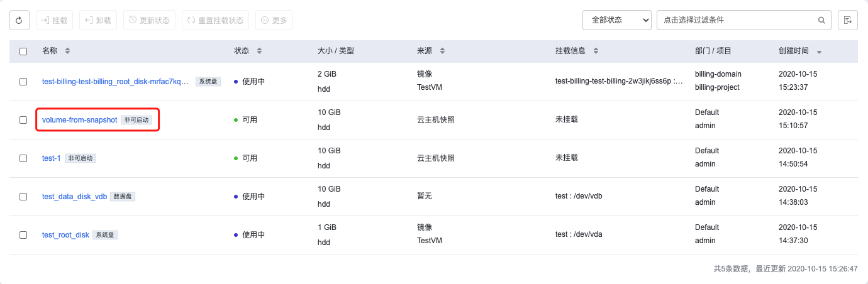Click the export data icon button
Image resolution: width=868 pixels, height=284 pixels.
pyautogui.click(x=848, y=20)
